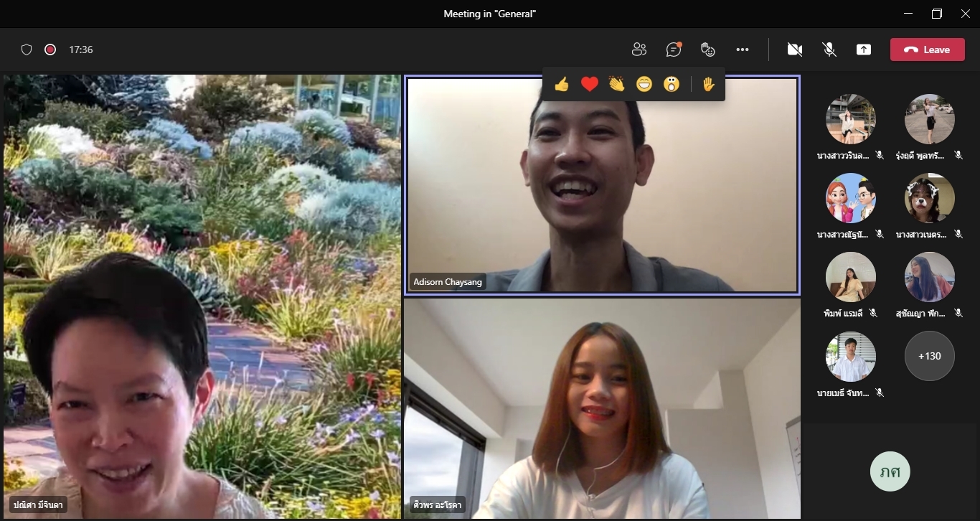Send a laugh reaction
Image resolution: width=980 pixels, height=521 pixels.
click(x=644, y=85)
